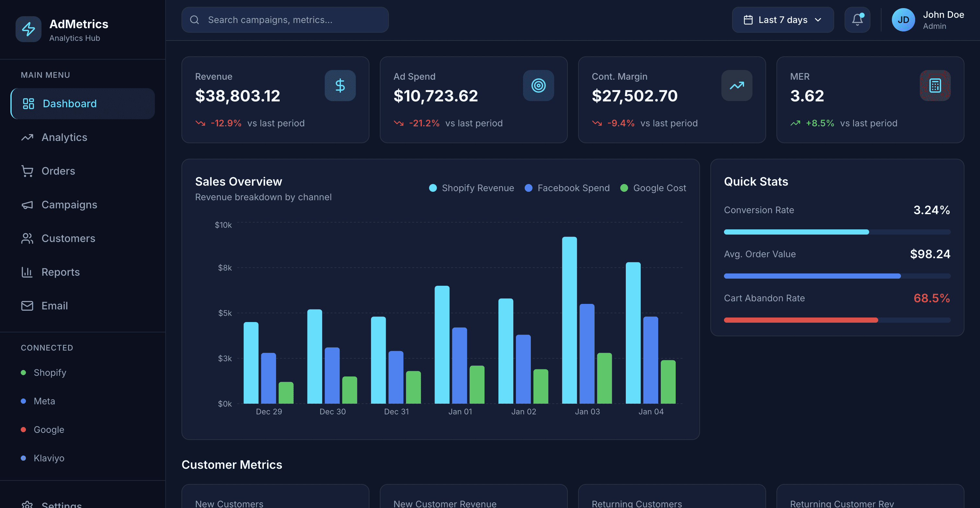
Task: Open the Klaviyo connected integration link
Action: pyautogui.click(x=49, y=458)
